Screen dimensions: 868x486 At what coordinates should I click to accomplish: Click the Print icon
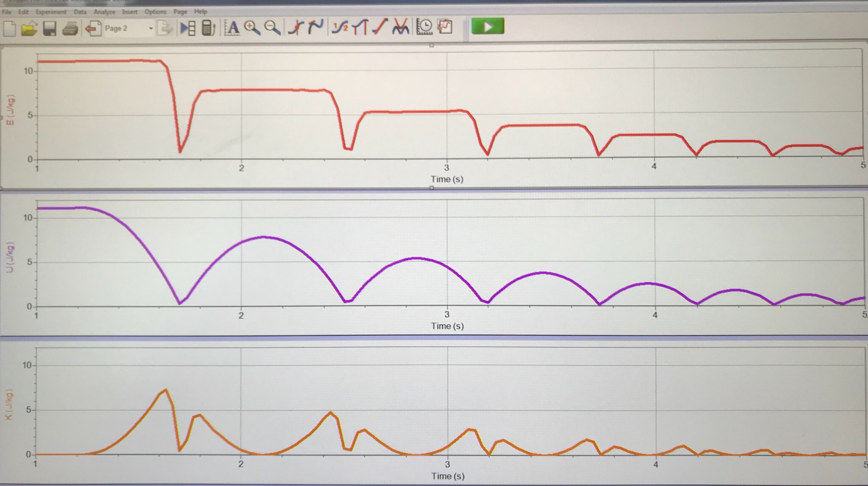[70, 29]
